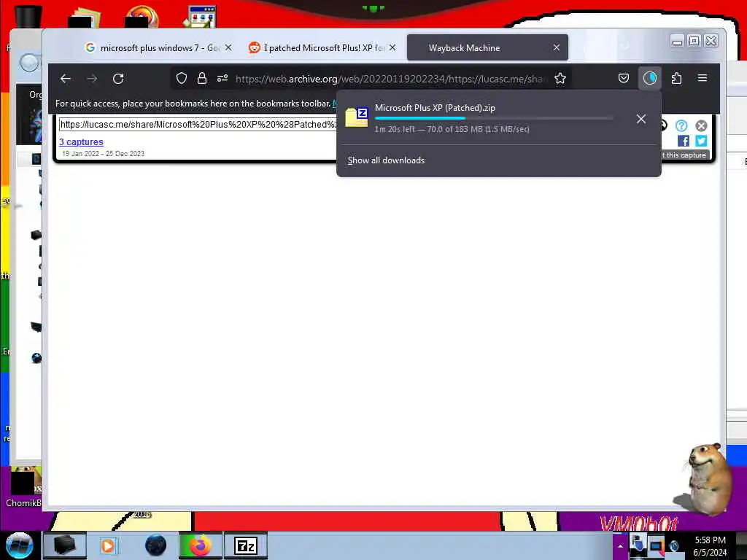The width and height of the screenshot is (747, 560).
Task: Show hidden system tray icons arrow
Action: [620, 545]
